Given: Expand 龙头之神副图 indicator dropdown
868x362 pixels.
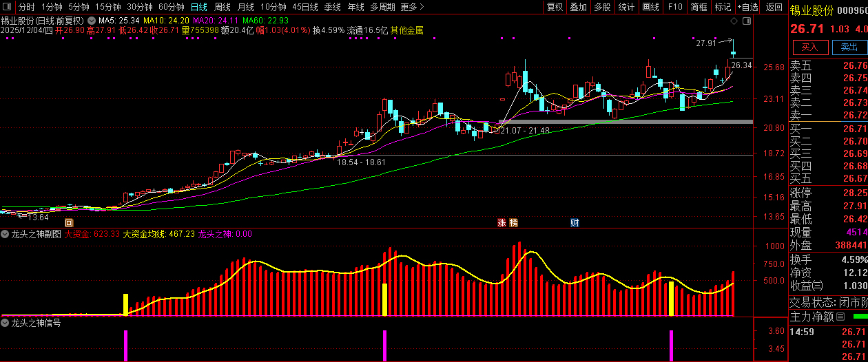Looking at the screenshot, I should coord(6,234).
